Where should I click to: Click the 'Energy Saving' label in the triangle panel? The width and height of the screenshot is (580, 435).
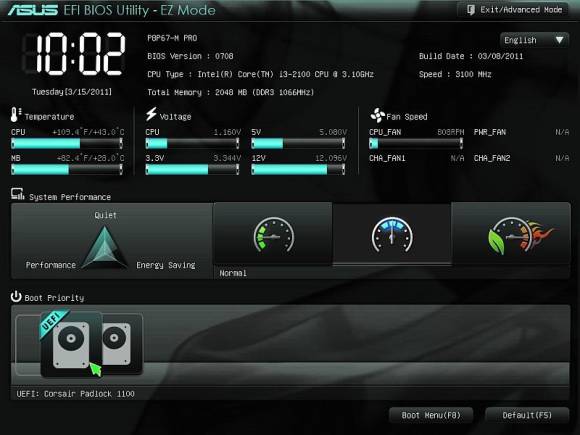click(166, 265)
